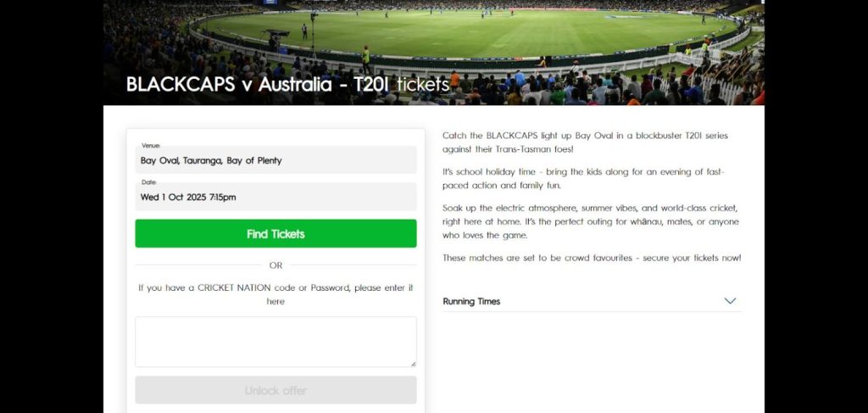Open the Date field showing Wed 1 Oct

275,197
